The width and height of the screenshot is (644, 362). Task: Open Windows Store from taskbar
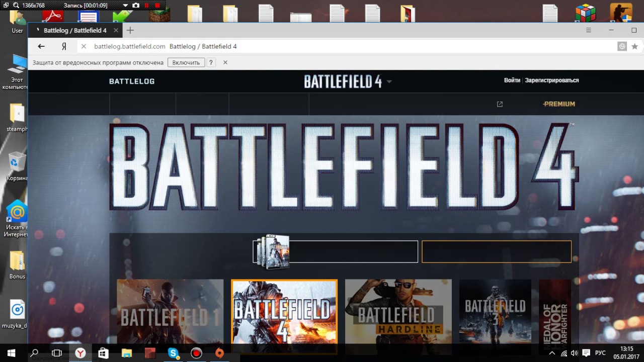point(103,353)
